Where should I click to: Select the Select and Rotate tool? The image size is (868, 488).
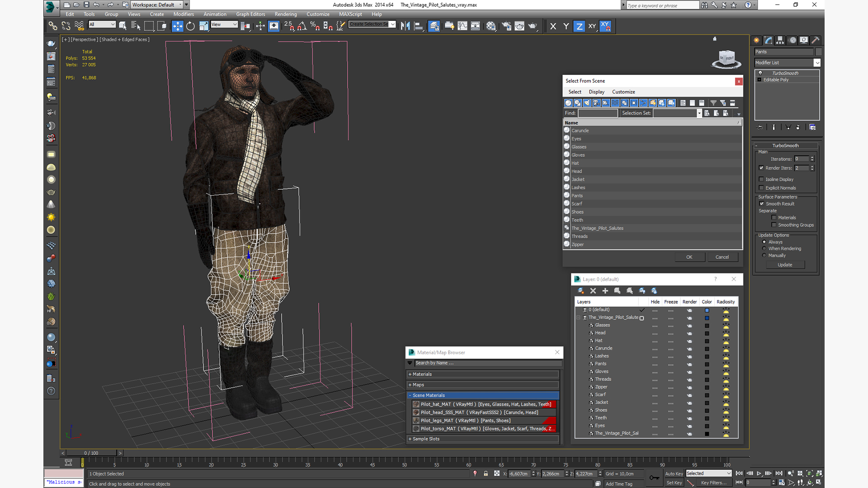point(190,26)
